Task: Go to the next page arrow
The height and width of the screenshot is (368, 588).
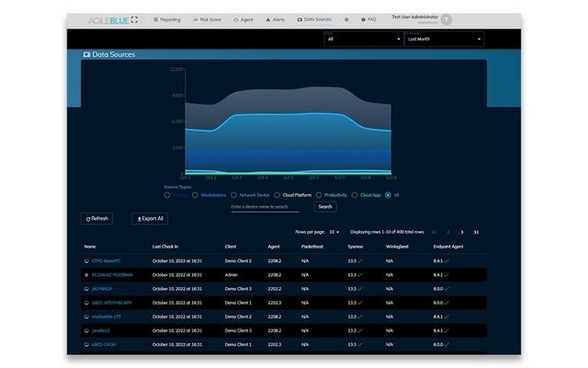Action: point(462,232)
